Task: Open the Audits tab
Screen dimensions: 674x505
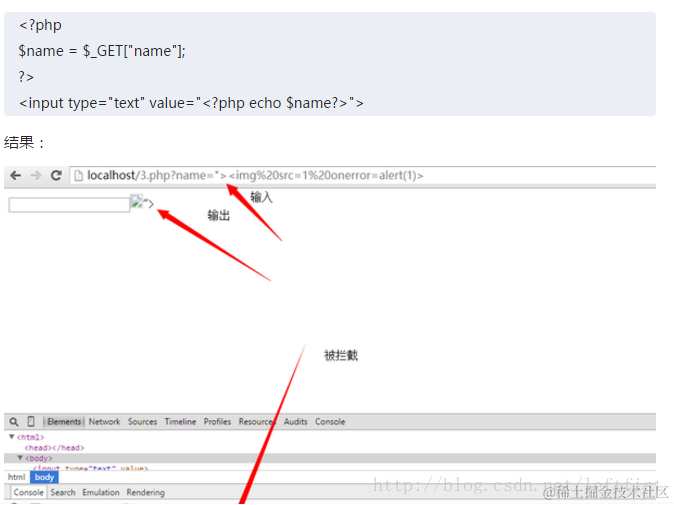Action: pyautogui.click(x=295, y=422)
